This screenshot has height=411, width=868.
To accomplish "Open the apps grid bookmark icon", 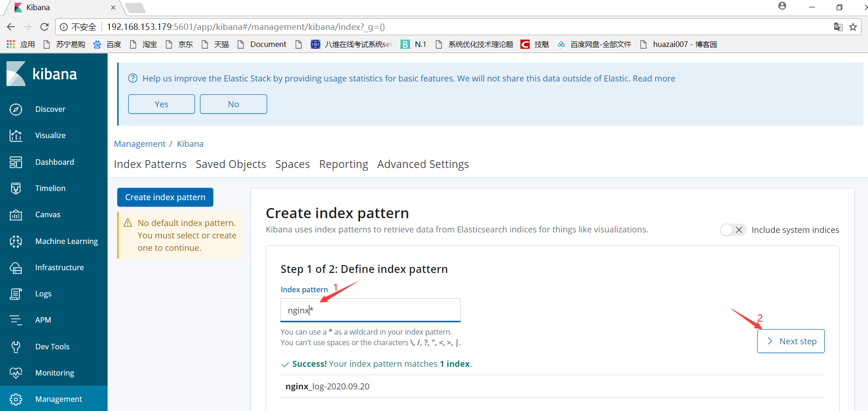I will (11, 44).
